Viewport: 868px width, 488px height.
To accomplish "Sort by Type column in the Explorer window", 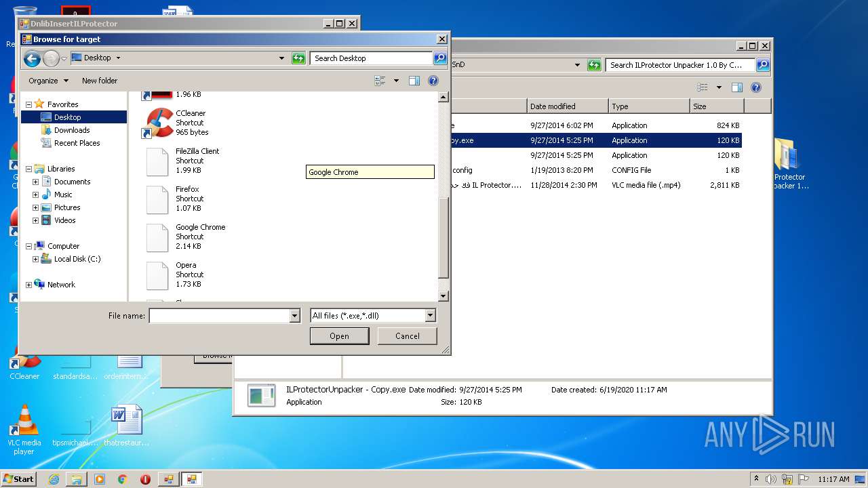I will 649,106.
